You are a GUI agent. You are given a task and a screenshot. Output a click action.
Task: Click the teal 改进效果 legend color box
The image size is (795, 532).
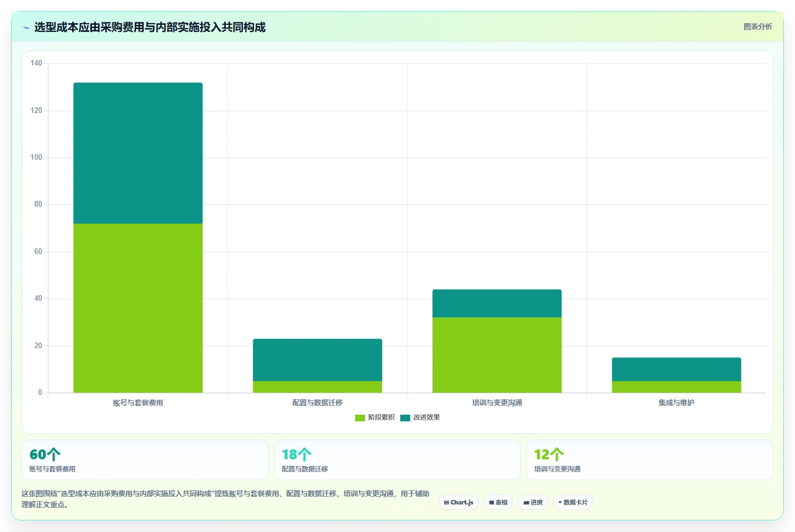[x=405, y=418]
